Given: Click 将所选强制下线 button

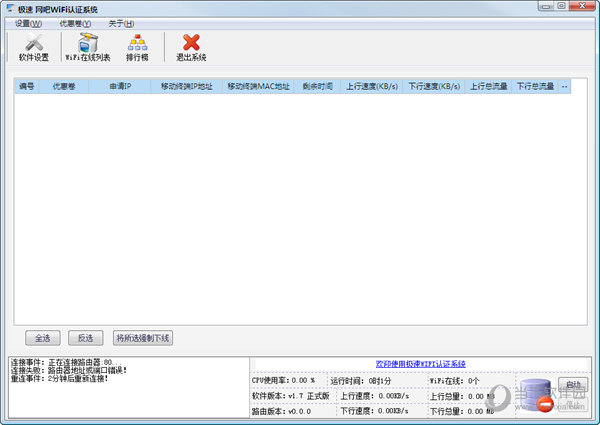Looking at the screenshot, I should pyautogui.click(x=143, y=338).
